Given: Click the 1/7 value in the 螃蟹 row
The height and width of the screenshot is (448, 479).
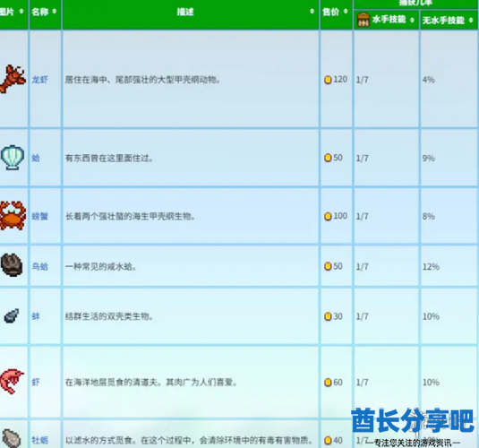Looking at the screenshot, I should (362, 216).
